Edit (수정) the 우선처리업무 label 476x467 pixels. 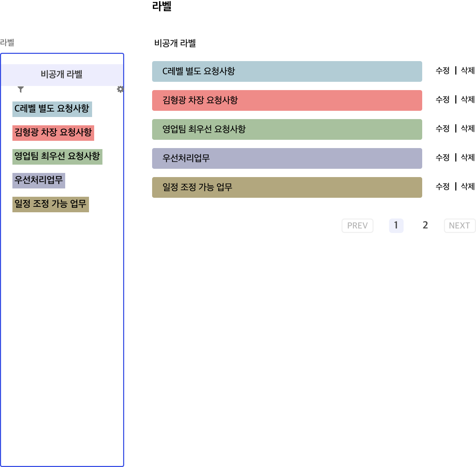[443, 158]
